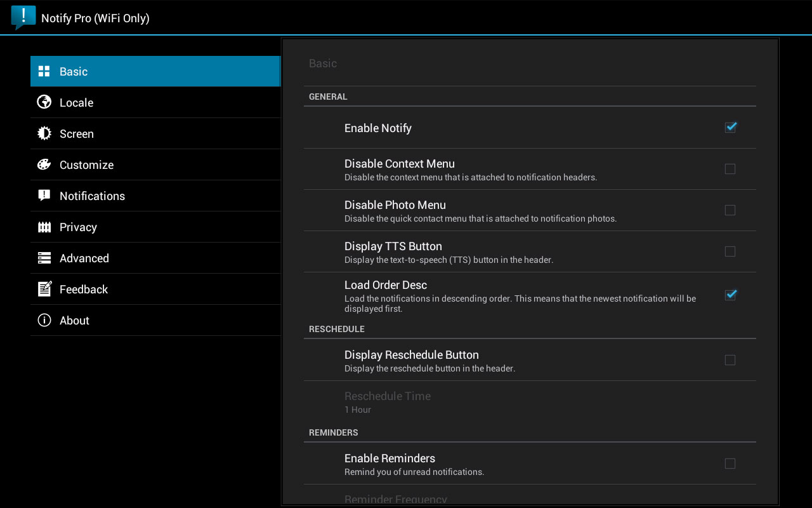Click the Feedback compose icon
812x508 pixels.
point(44,289)
